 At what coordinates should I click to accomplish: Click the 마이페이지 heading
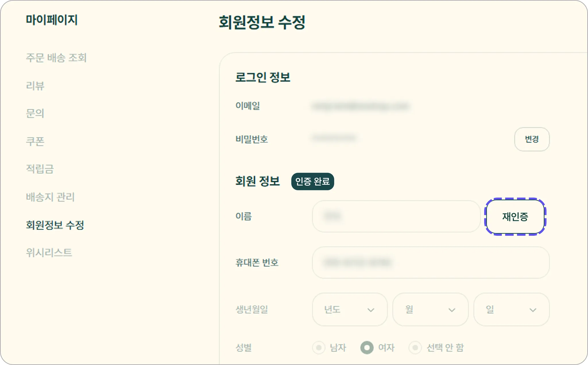coord(52,20)
